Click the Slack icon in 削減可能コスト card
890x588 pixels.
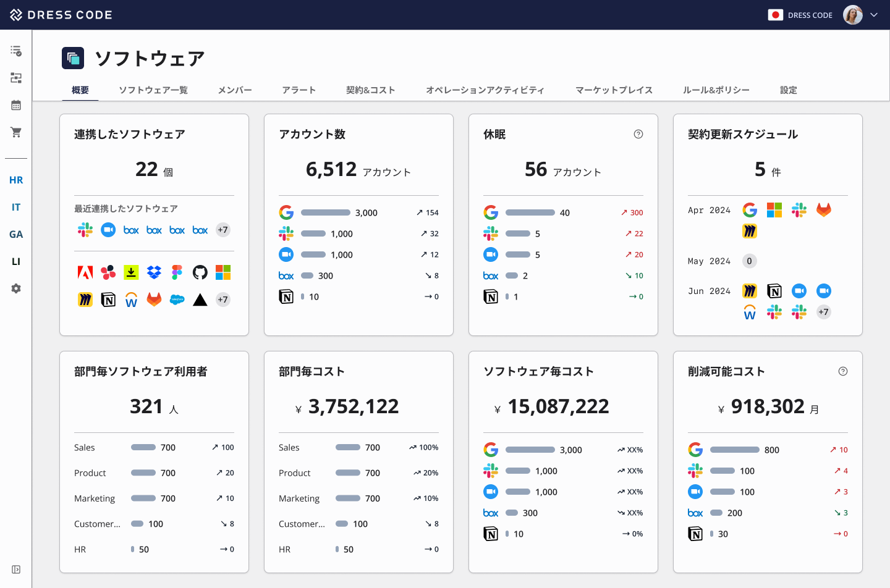click(x=695, y=471)
